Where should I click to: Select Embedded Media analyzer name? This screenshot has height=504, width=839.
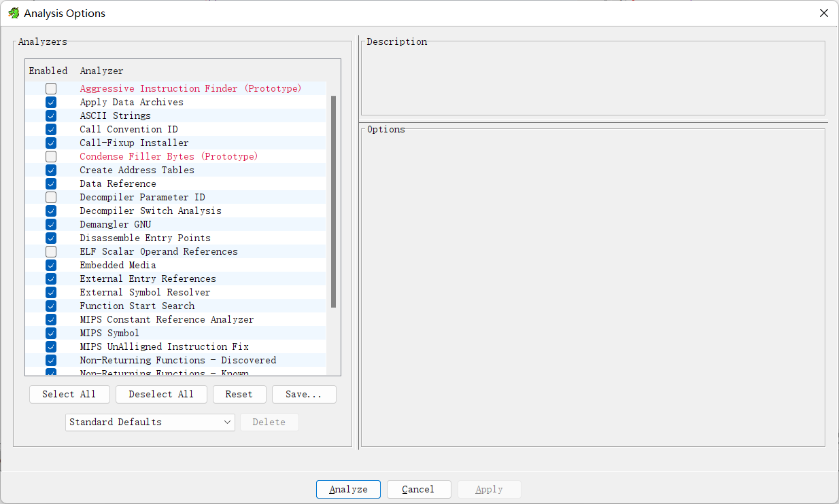point(118,265)
